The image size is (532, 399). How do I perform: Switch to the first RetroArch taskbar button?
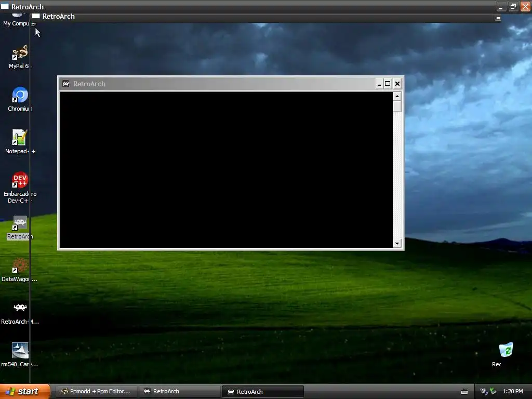(179, 391)
